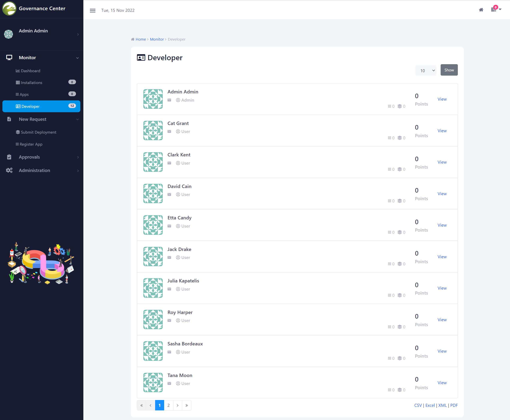Click Admin Admin's apps grid icon
Viewport: 510px width, 420px height.
click(389, 106)
